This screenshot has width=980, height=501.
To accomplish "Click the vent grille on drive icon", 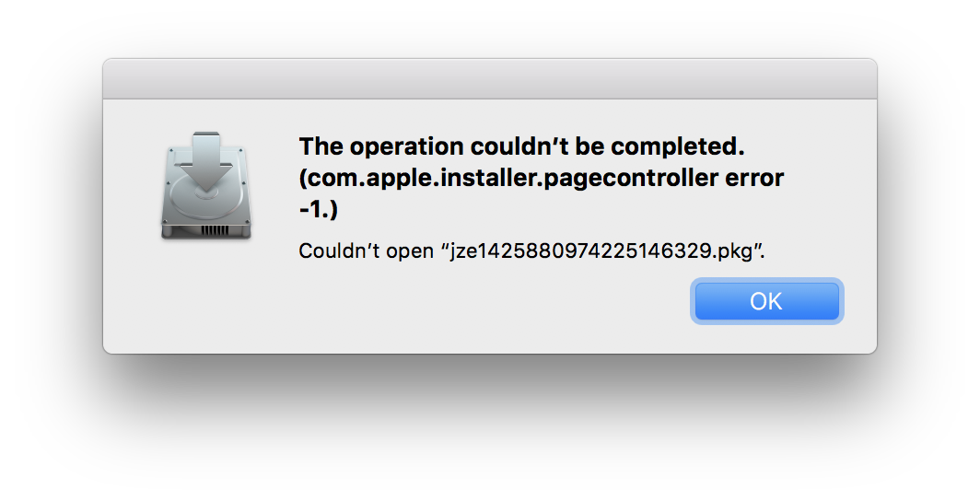I will 215,230.
